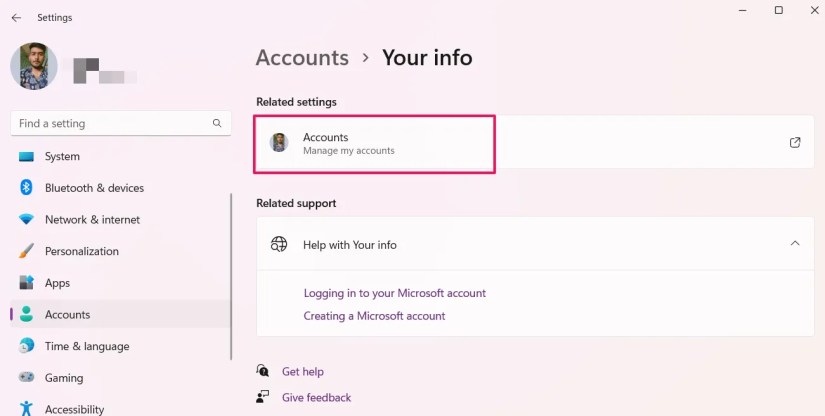Click the Accounts breadcrumb heading
Image resolution: width=825 pixels, height=416 pixels.
(x=302, y=57)
